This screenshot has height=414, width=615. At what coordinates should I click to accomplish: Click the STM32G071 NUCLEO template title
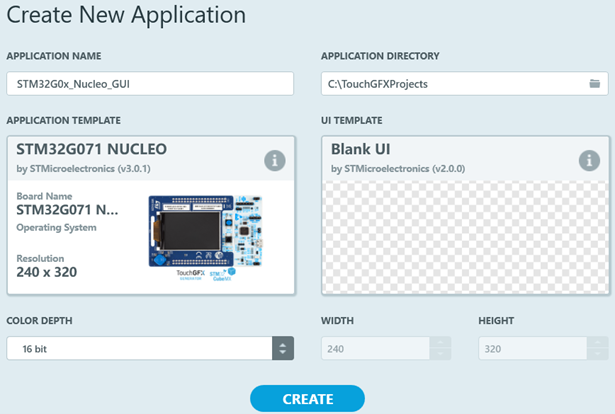(x=91, y=149)
